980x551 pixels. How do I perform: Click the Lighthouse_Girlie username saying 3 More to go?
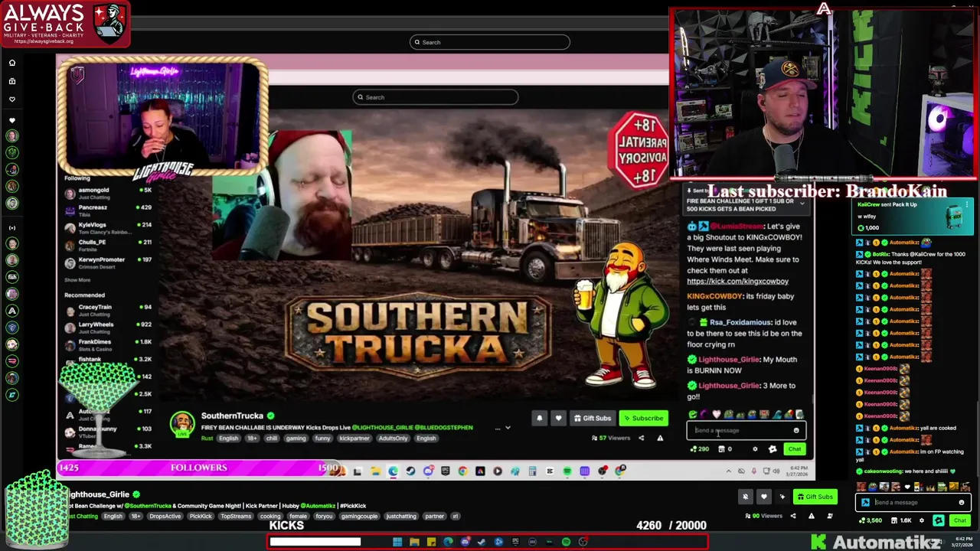729,386
